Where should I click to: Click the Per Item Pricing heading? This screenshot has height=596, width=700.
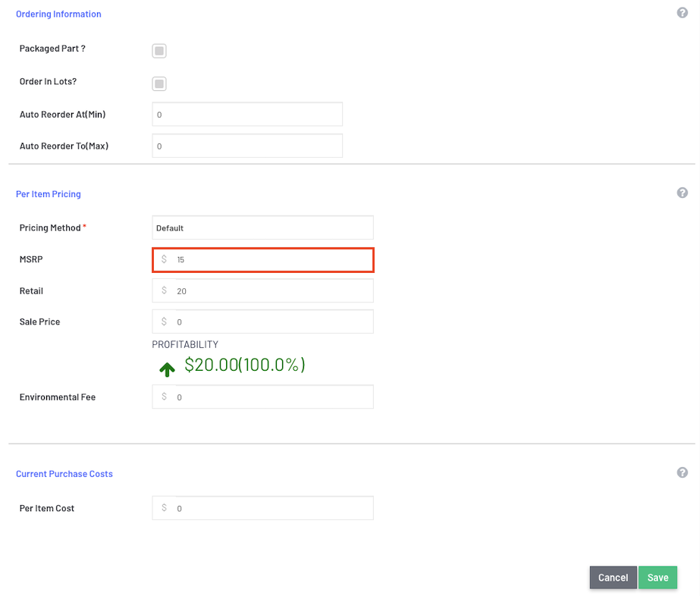point(49,194)
